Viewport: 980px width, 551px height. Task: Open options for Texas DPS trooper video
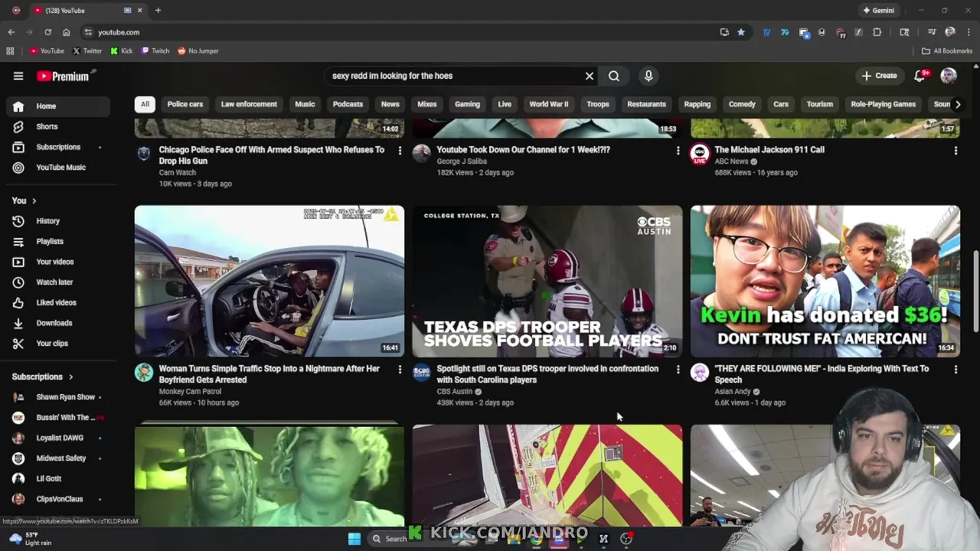pos(678,370)
